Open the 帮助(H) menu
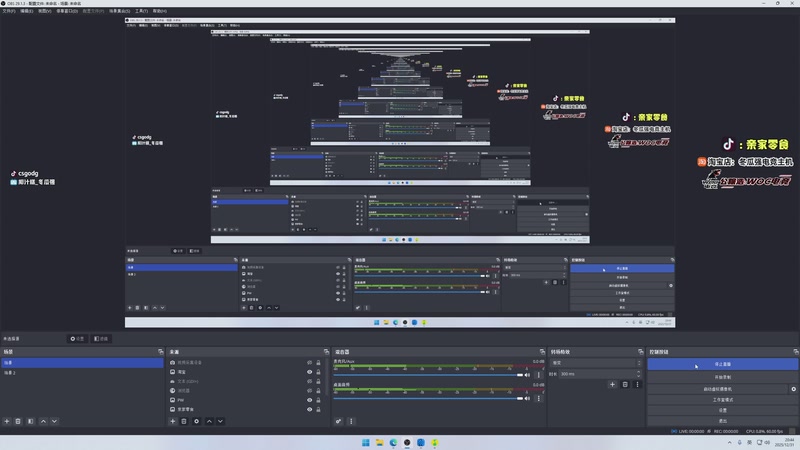 pos(160,11)
